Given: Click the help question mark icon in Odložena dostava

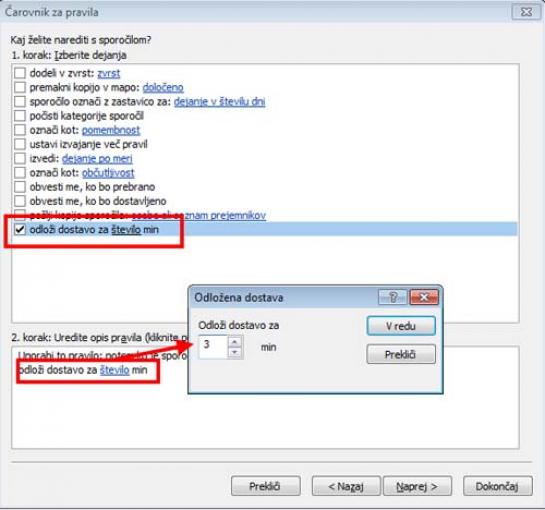Looking at the screenshot, I should click(393, 297).
